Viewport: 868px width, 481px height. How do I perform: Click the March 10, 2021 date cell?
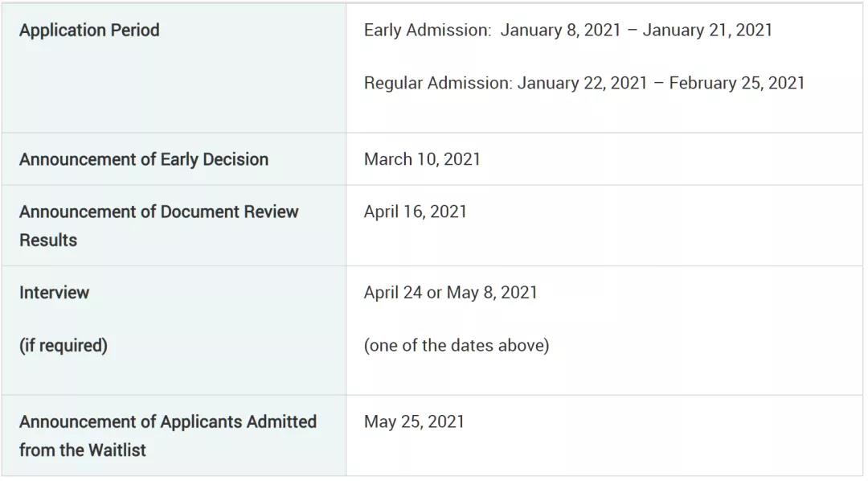coord(422,159)
